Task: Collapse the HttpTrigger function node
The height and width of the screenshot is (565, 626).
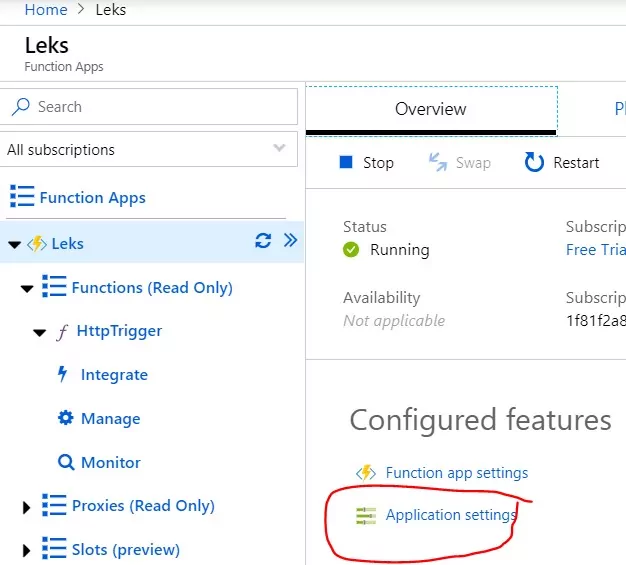Action: click(x=40, y=332)
